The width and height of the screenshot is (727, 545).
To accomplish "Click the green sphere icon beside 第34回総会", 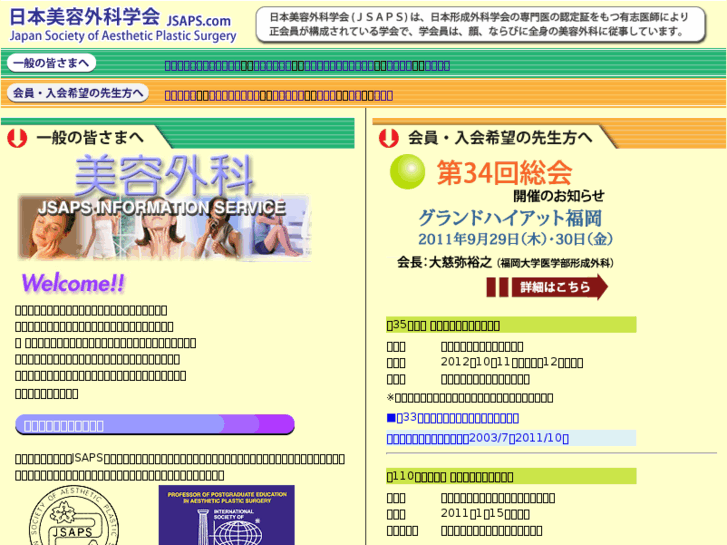I will click(x=408, y=172).
